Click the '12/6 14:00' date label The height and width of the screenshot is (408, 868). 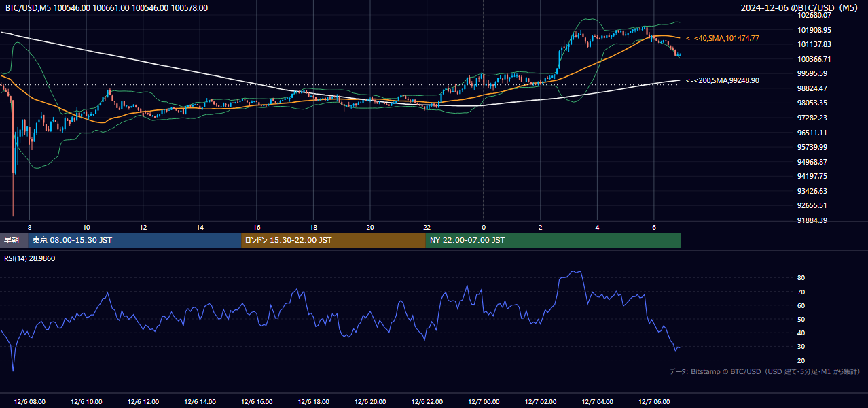point(200,402)
